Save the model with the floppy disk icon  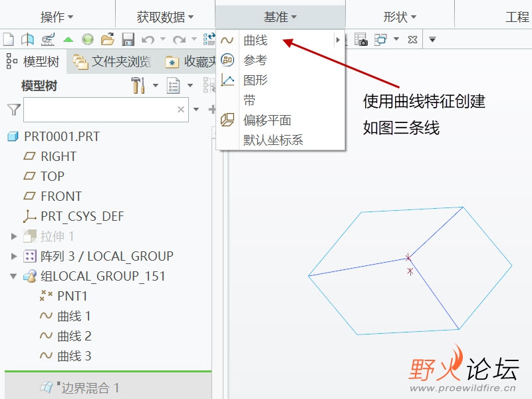(x=128, y=39)
